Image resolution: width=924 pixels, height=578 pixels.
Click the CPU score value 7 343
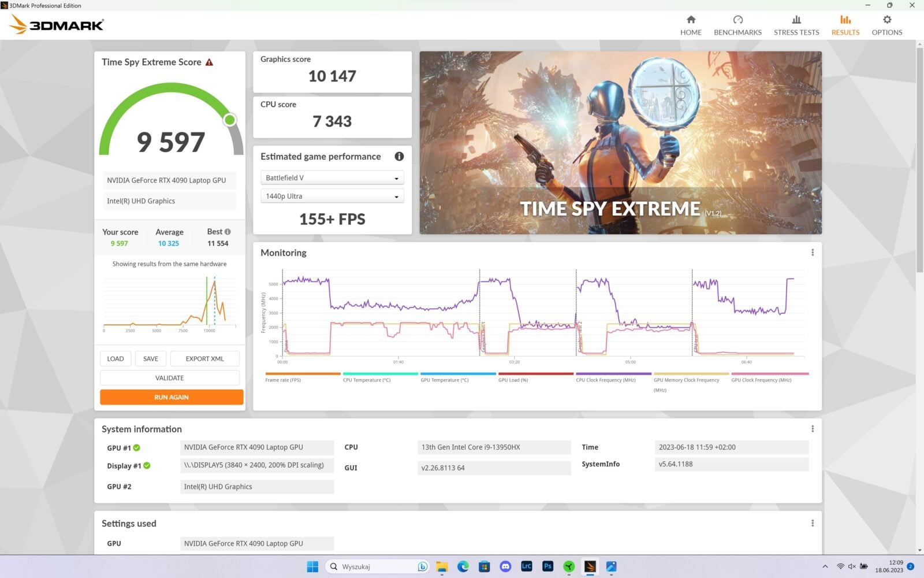click(x=332, y=121)
